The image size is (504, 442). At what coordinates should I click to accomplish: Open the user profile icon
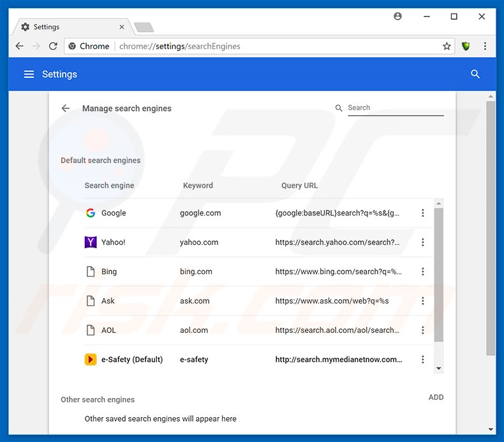tap(397, 16)
